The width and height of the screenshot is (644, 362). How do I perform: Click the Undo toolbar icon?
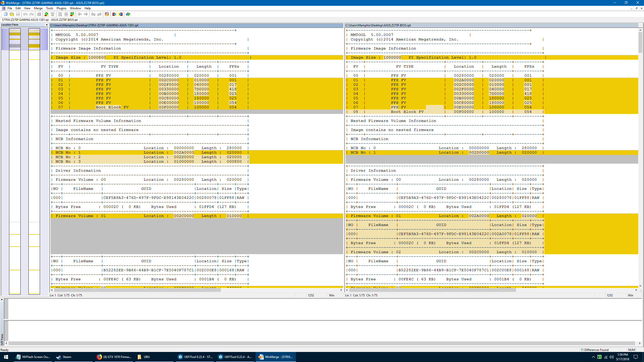tap(25, 14)
